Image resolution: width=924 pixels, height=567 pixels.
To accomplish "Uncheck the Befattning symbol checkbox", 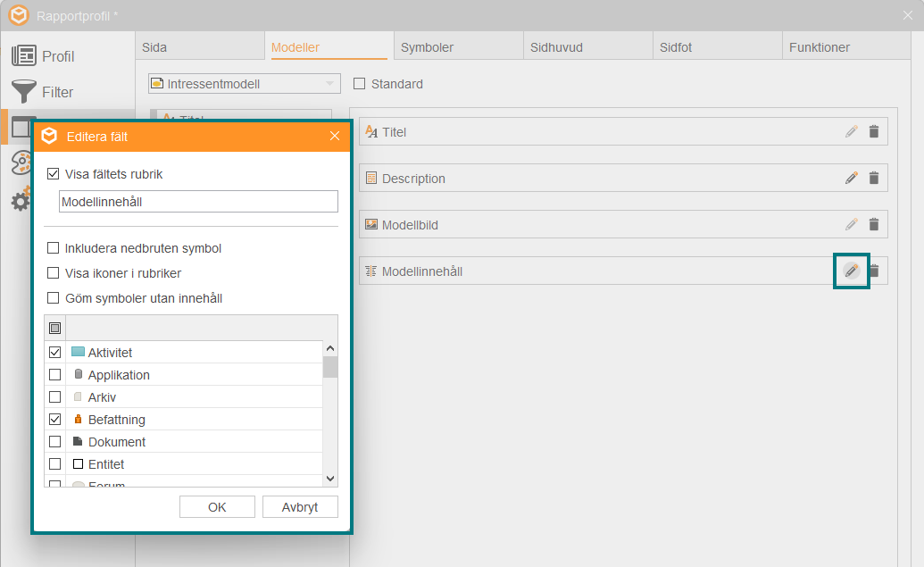I will click(x=54, y=419).
